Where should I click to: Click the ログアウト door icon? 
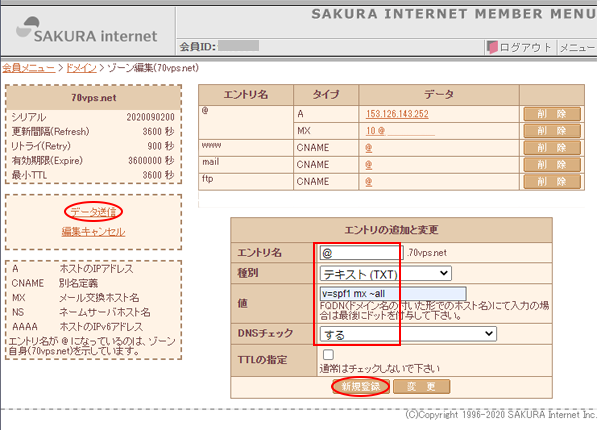coord(492,47)
